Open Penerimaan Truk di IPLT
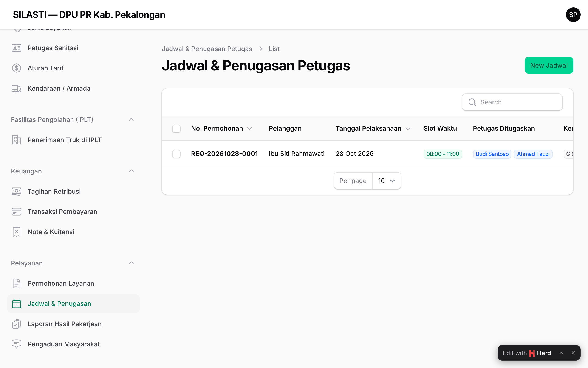This screenshot has width=588, height=368. pos(73,140)
